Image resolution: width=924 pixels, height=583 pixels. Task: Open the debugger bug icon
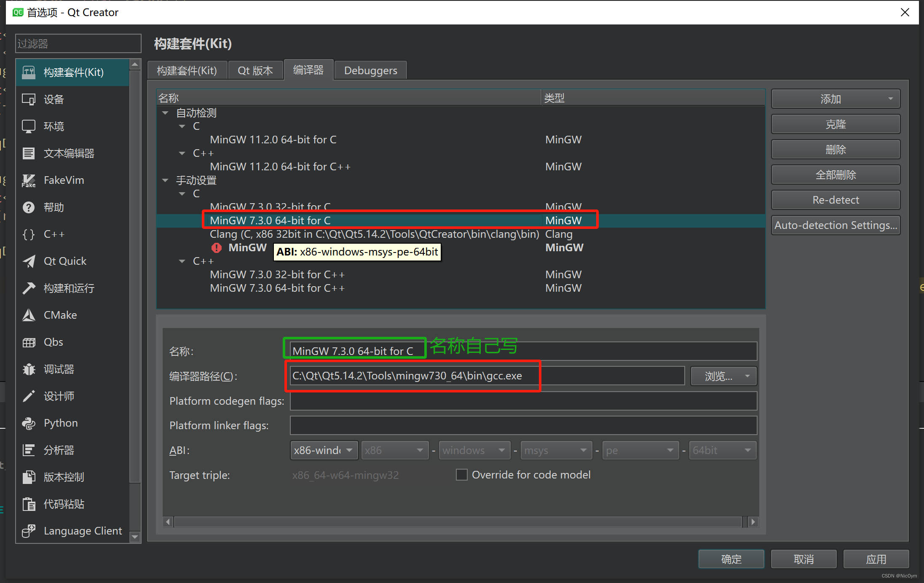(x=29, y=369)
